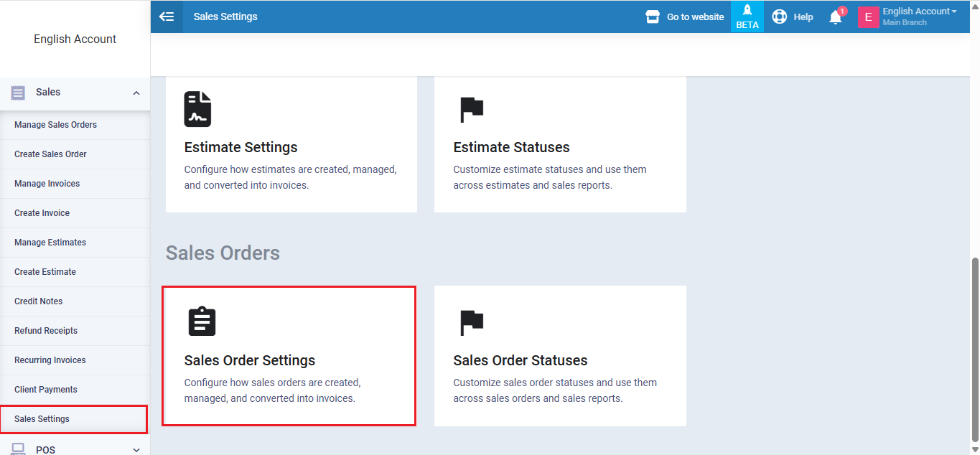Image resolution: width=980 pixels, height=455 pixels.
Task: Expand the POS sidebar section
Action: point(136,449)
